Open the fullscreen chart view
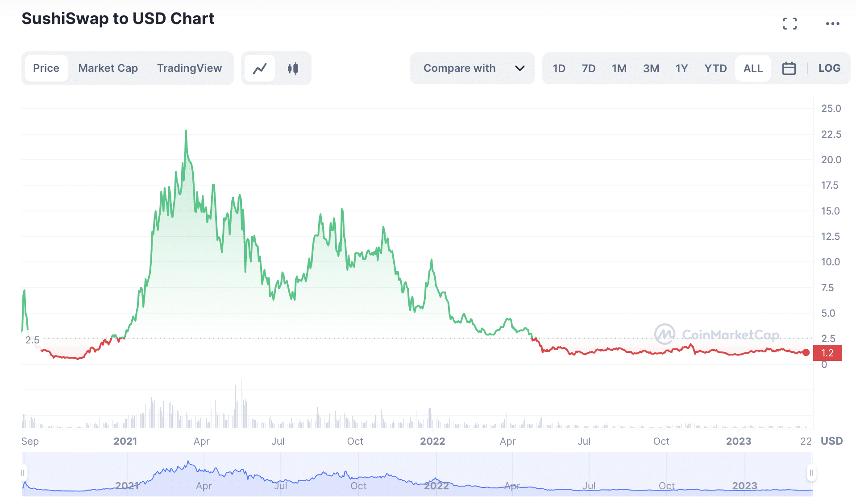856x504 pixels. 790,24
